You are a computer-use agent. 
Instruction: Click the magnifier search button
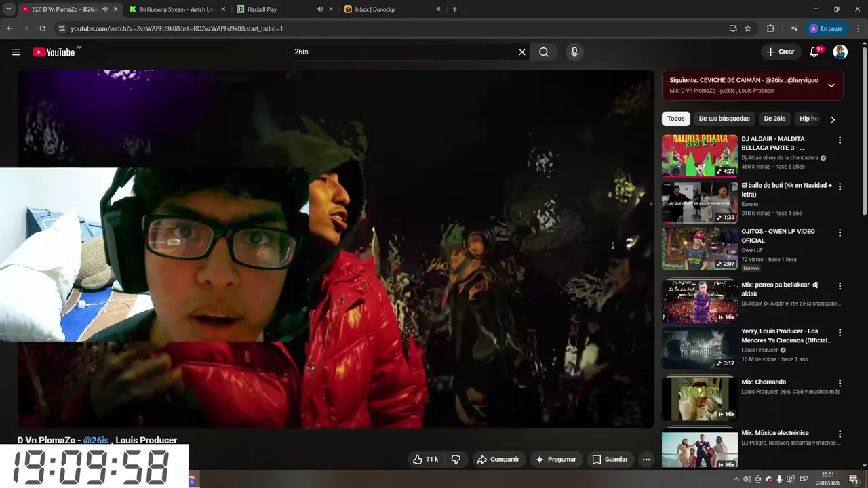(x=544, y=52)
